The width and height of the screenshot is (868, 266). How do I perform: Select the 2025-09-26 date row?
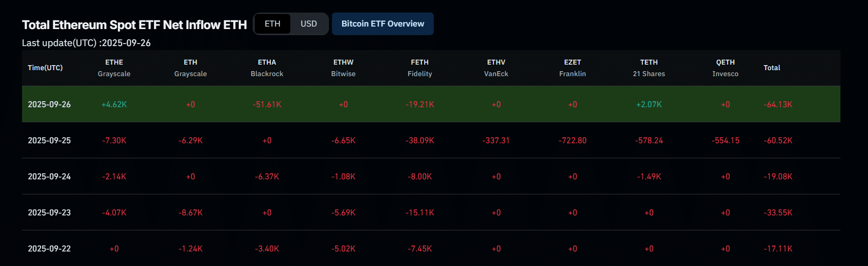[x=49, y=104]
